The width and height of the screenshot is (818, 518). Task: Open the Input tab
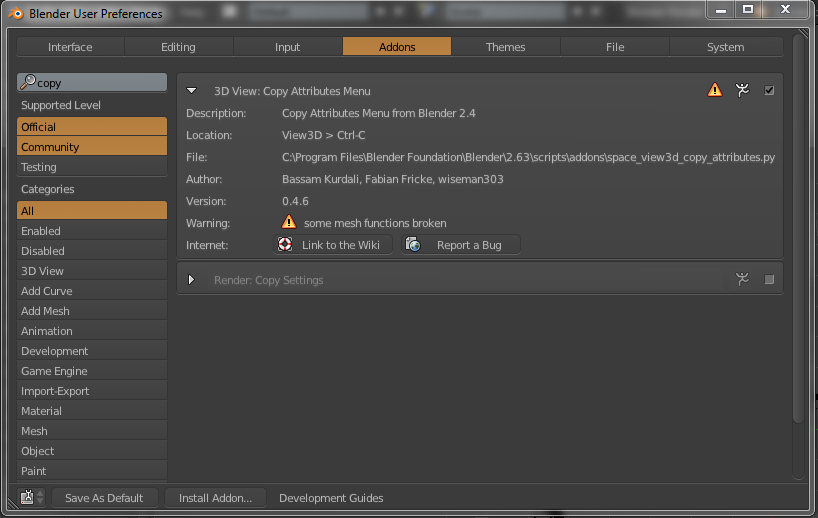click(x=287, y=47)
